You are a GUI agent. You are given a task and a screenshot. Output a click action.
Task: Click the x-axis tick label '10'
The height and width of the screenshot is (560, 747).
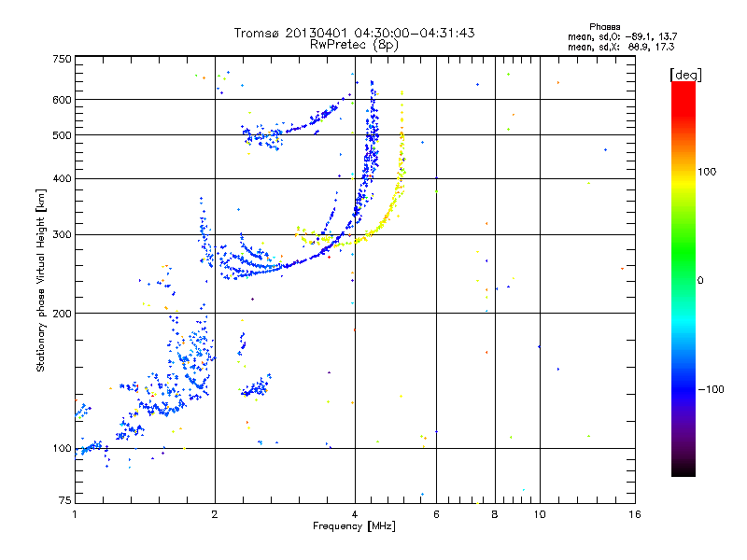pos(540,514)
